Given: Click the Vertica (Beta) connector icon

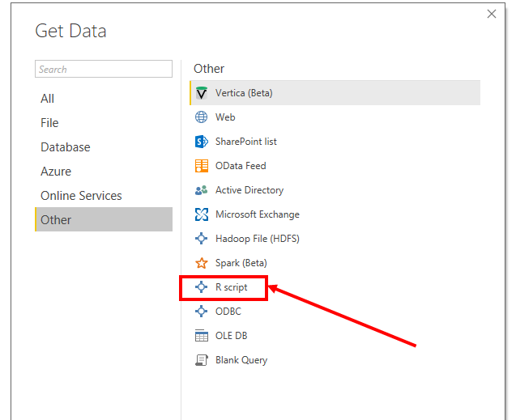Looking at the screenshot, I should tap(202, 93).
